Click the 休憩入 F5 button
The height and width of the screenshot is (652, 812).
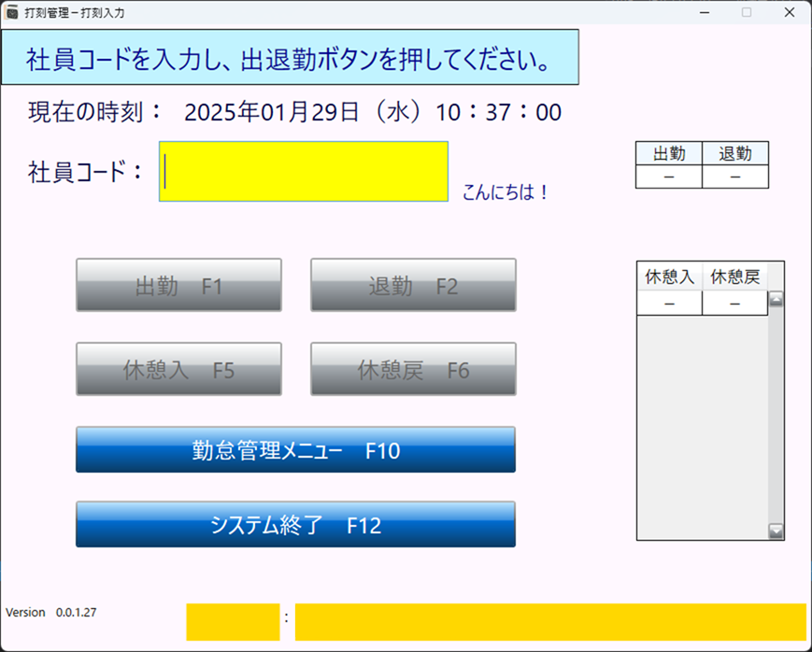coord(178,369)
